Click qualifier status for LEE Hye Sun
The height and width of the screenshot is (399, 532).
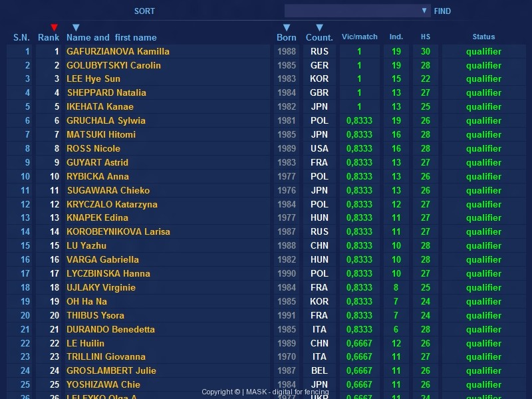[x=483, y=79]
